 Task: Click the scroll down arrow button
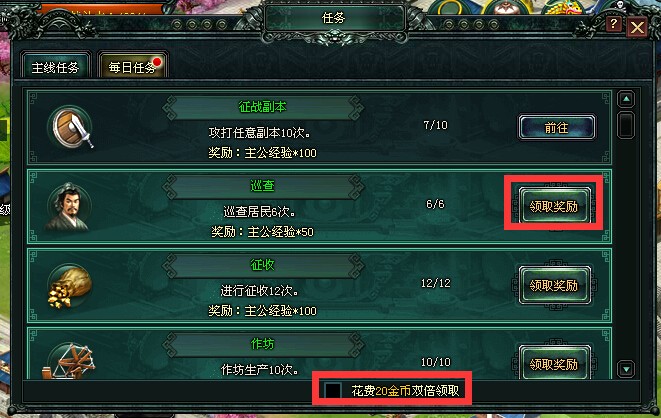(626, 369)
